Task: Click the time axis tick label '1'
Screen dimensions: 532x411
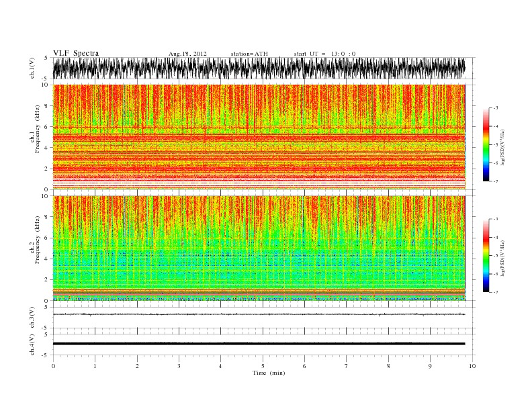Action: click(95, 366)
